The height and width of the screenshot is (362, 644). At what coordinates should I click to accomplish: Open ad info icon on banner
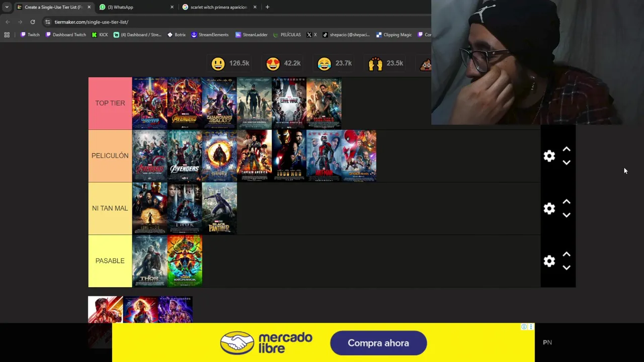tap(524, 327)
